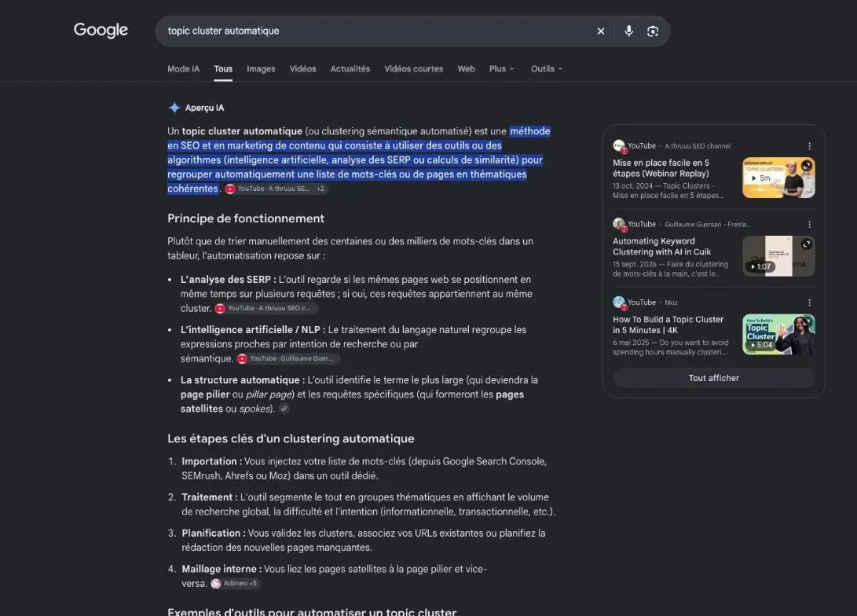Click the Aperçu IA sparkle icon

tap(174, 108)
